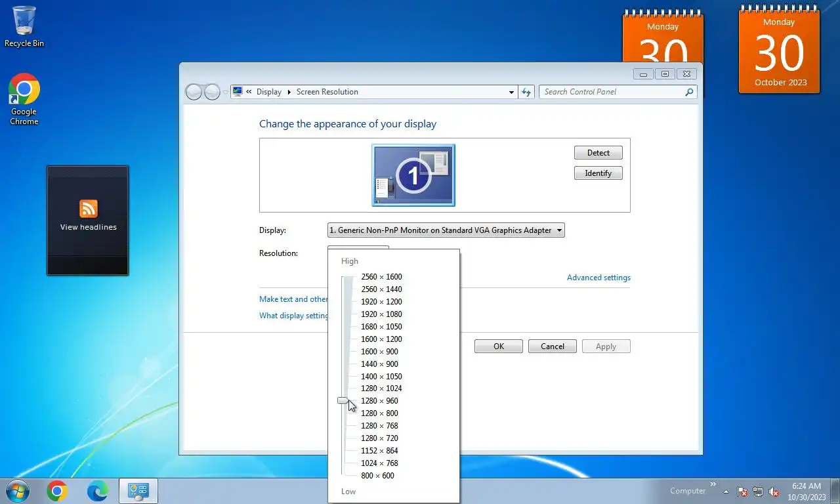Viewport: 840px width, 504px height.
Task: Choose 1920 × 1200 resolution
Action: point(381,302)
